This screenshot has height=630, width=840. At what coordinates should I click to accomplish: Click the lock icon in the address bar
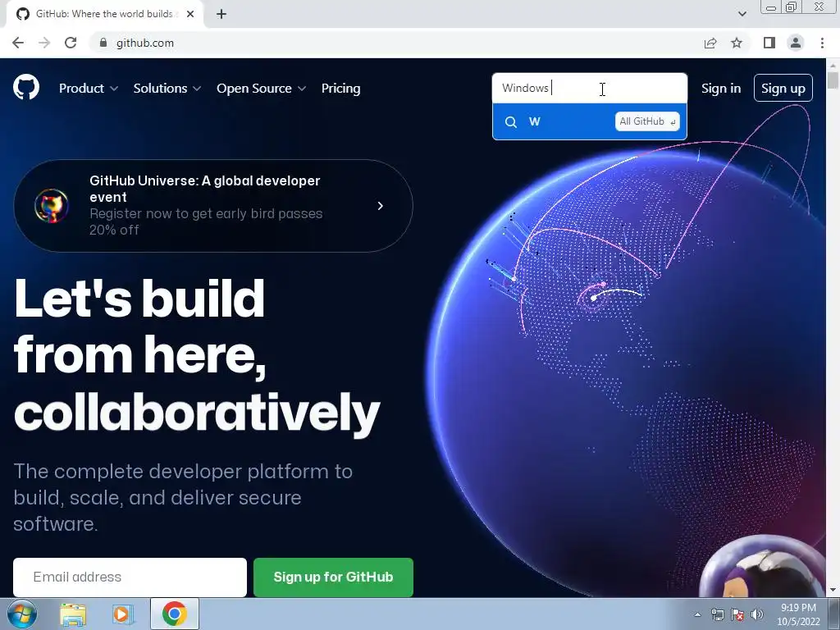(103, 43)
